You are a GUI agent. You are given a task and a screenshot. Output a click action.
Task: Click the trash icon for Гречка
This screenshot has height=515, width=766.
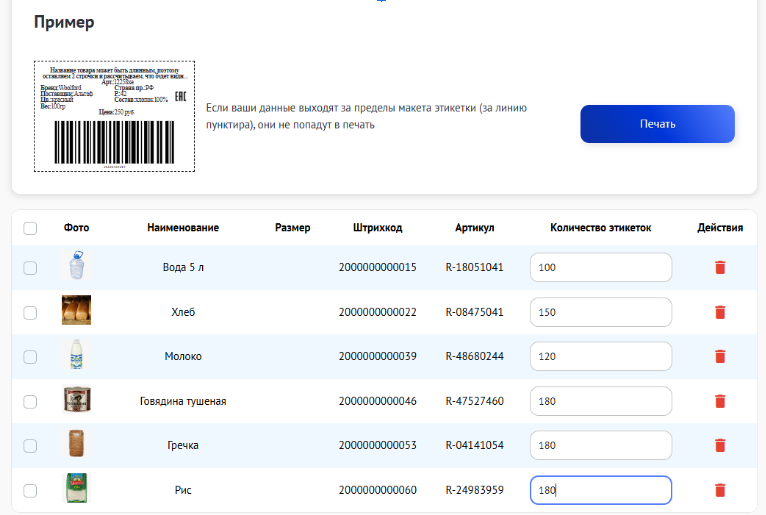pos(719,446)
